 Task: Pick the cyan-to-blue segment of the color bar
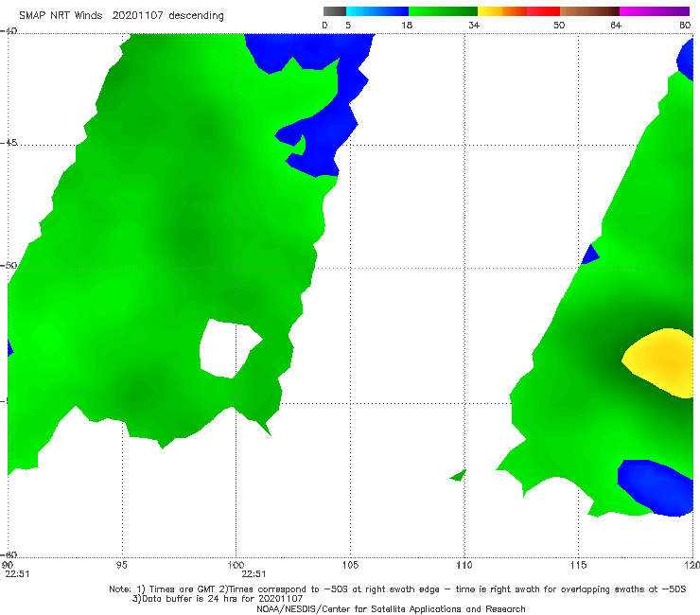coord(377,11)
